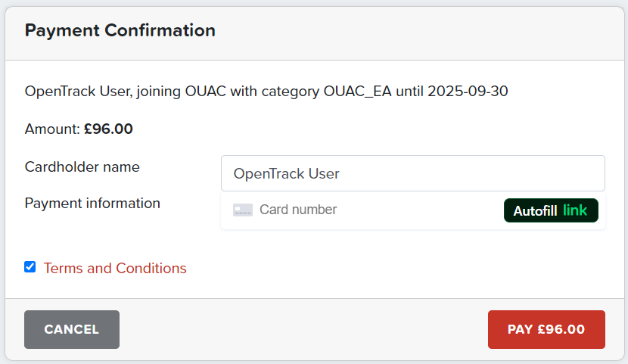Click the 'OpenTrack User,' text that starts the description
Image resolution: width=628 pixels, height=364 pixels.
point(79,92)
